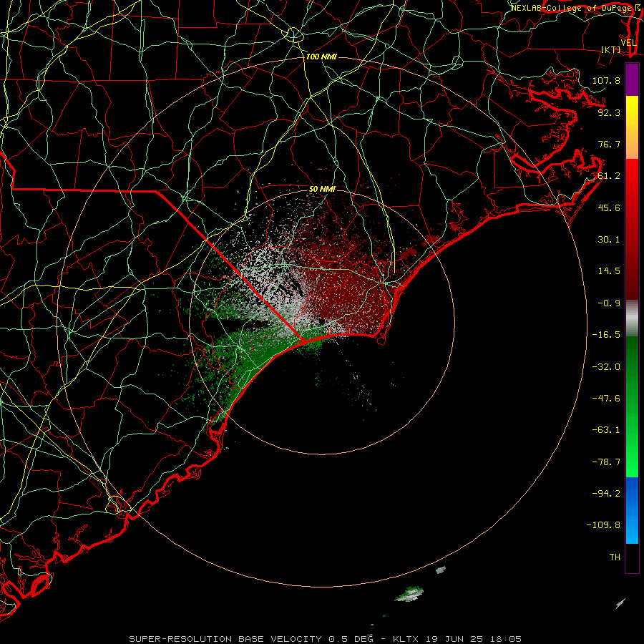Click the 92.3 velocity scale value
Viewport: 644px width, 644px height.
(609, 112)
